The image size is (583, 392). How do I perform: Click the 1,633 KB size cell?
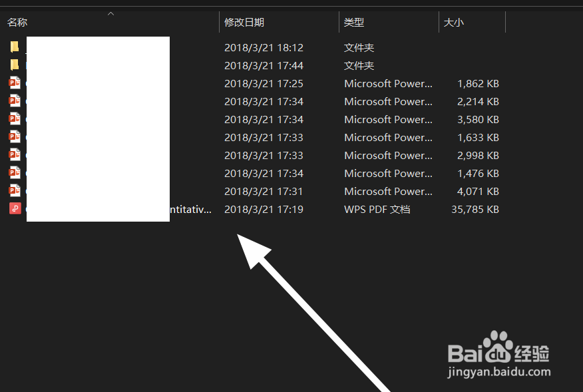pyautogui.click(x=478, y=138)
